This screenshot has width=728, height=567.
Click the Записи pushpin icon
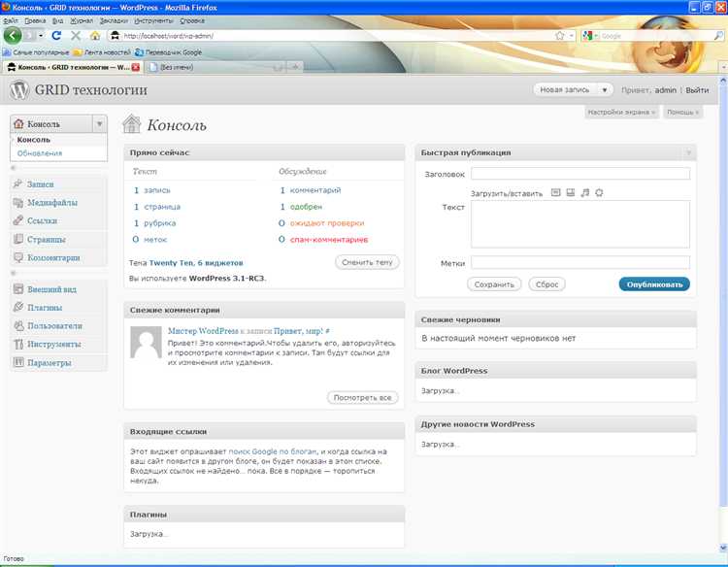point(18,183)
